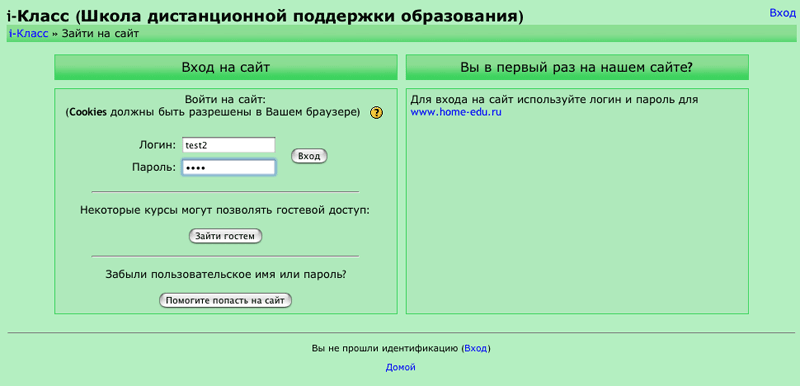Submit login with the Вход button
The image size is (800, 386).
pyautogui.click(x=309, y=156)
